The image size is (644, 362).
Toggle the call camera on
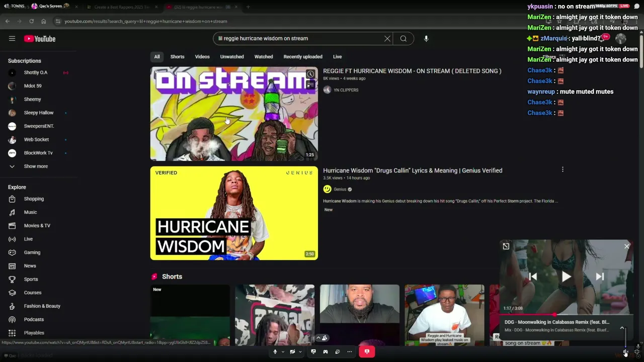pyautogui.click(x=292, y=352)
